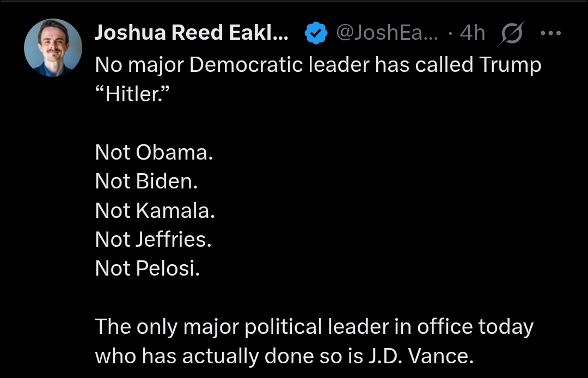This screenshot has height=378, width=588.
Task: Click the blue verified badge
Action: [316, 34]
